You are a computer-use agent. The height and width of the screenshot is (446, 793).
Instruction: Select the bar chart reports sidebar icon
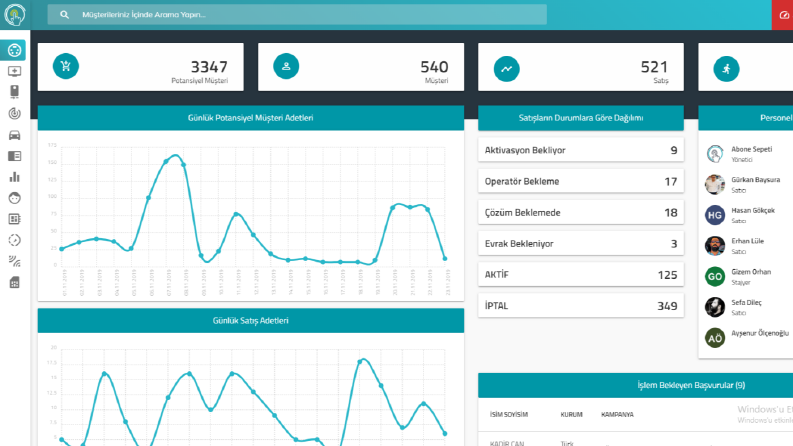point(15,177)
